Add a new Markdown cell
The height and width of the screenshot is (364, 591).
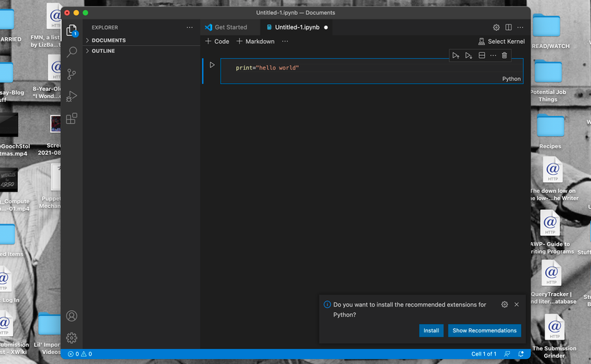coord(256,42)
